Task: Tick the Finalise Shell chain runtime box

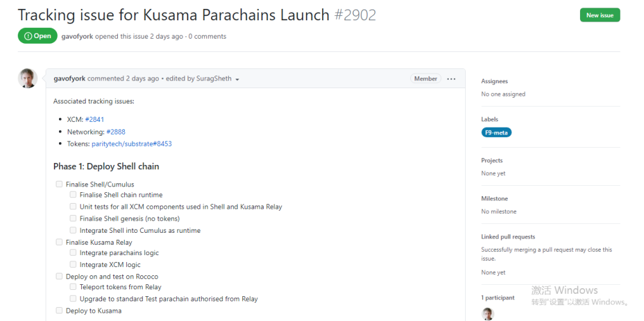Action: point(73,195)
